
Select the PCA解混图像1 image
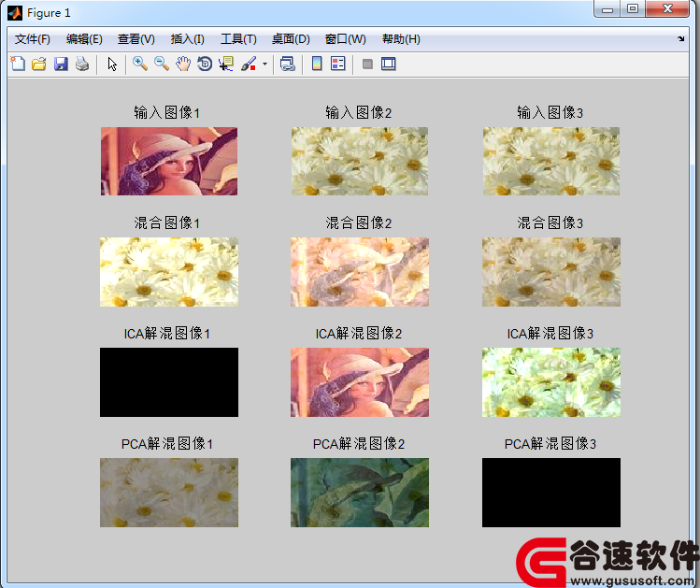pos(169,493)
